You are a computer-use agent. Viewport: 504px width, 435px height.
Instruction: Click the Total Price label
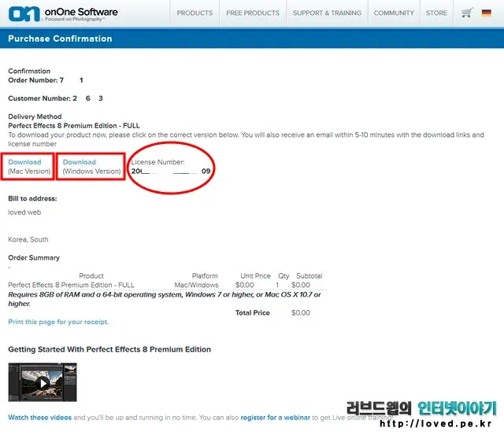[252, 313]
